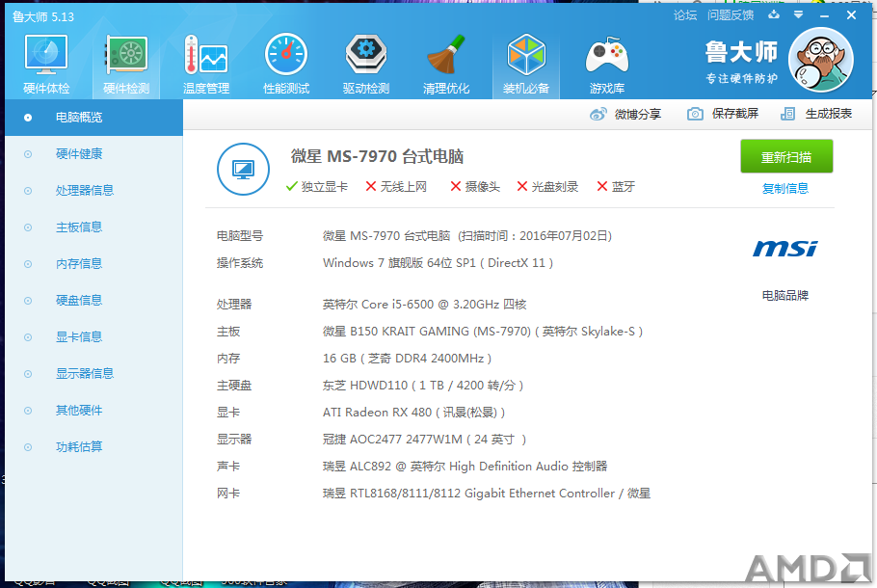Click the desktop computer circle icon
This screenshot has width=877, height=588.
pyautogui.click(x=243, y=169)
